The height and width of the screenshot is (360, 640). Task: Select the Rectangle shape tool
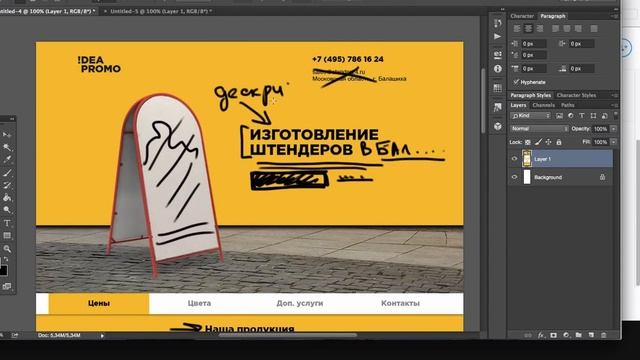(x=7, y=236)
